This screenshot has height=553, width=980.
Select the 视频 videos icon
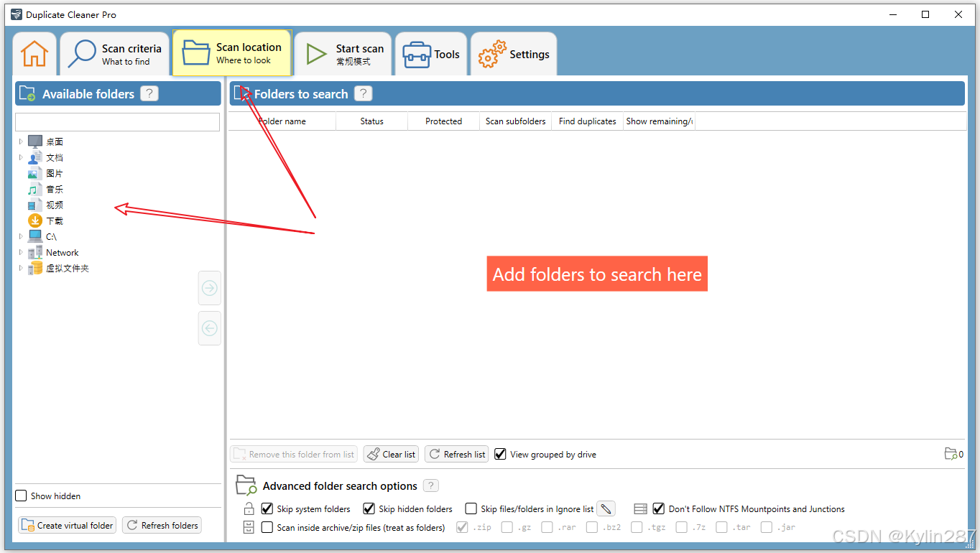(35, 205)
